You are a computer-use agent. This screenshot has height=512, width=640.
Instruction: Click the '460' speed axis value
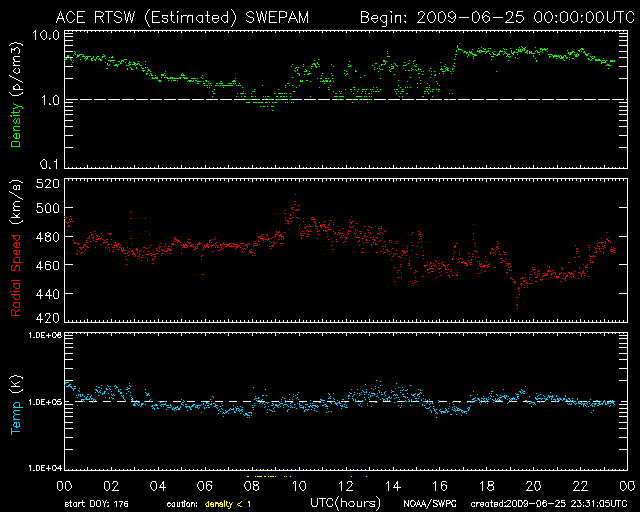[x=47, y=265]
